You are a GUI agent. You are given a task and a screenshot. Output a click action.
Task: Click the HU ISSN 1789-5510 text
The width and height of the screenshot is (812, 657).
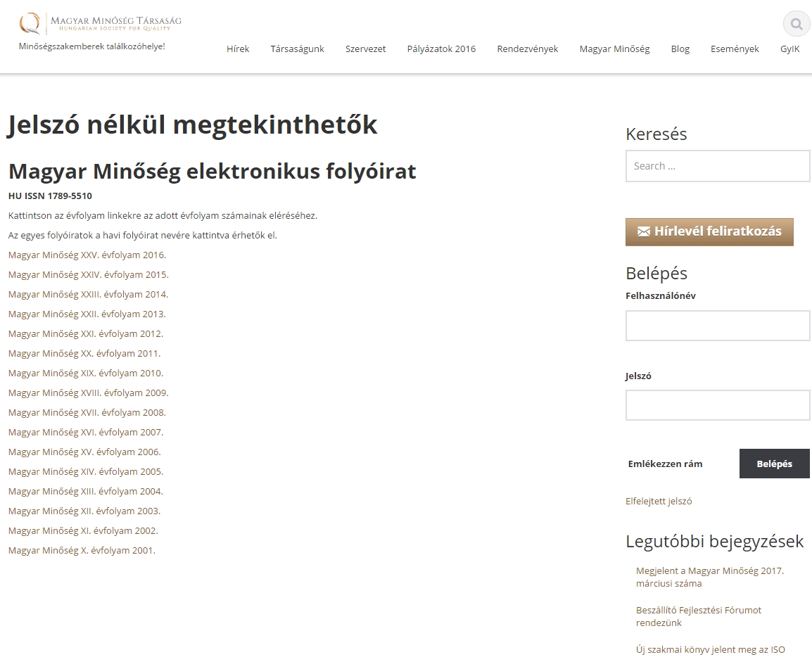(x=50, y=196)
